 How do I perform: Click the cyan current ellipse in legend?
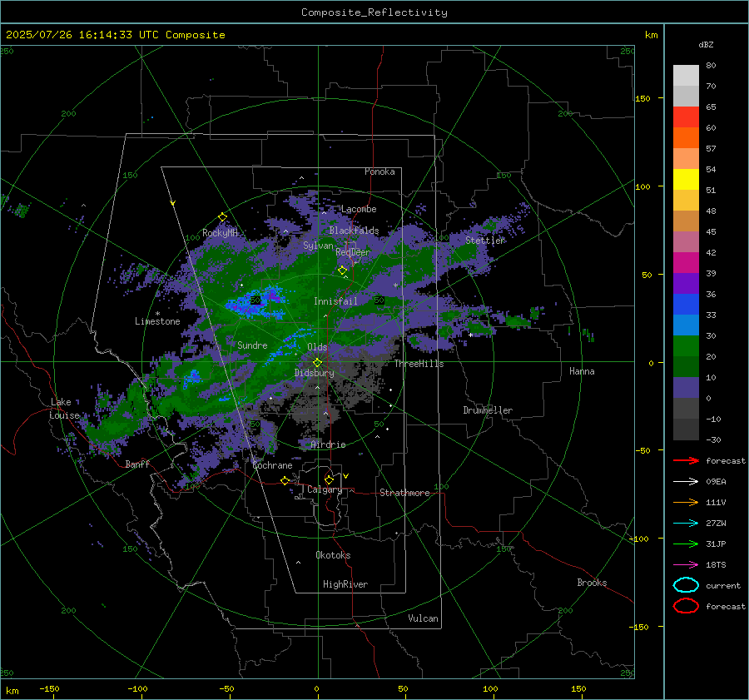[686, 585]
